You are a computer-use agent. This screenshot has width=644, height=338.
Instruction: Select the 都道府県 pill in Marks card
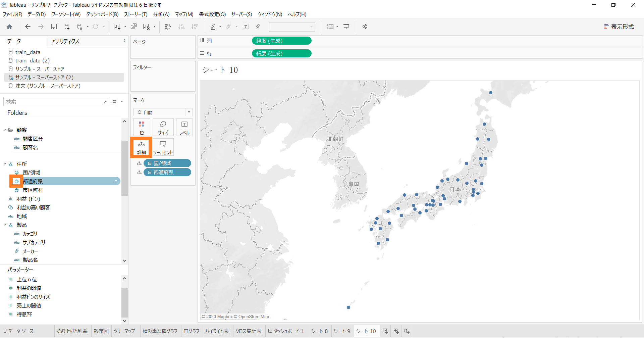[x=167, y=172]
